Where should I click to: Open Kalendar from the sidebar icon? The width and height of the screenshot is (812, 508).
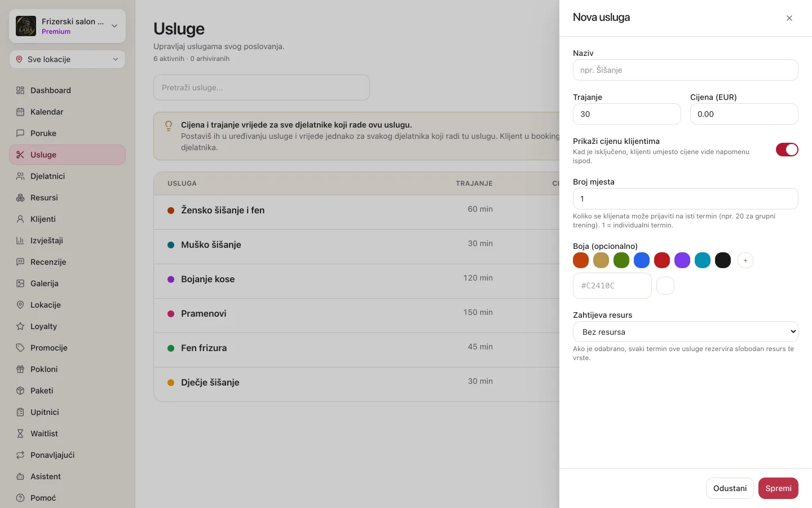pos(20,112)
